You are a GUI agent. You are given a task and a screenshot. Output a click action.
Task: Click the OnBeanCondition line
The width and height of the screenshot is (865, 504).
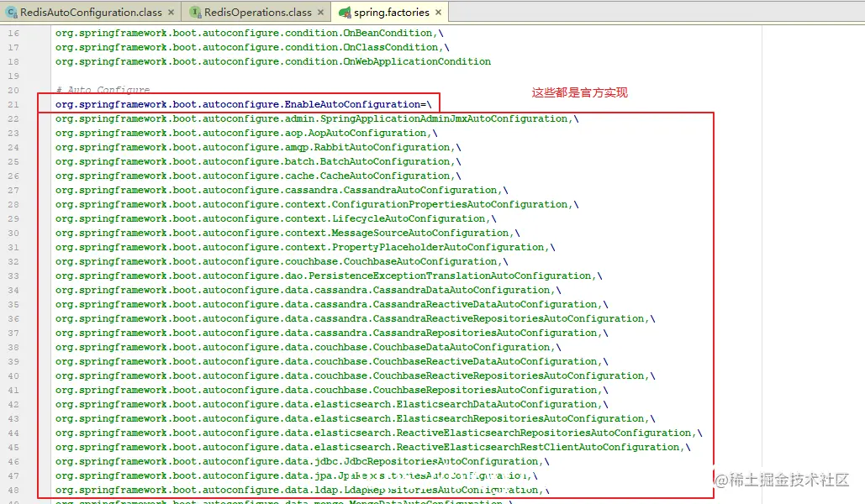(249, 33)
